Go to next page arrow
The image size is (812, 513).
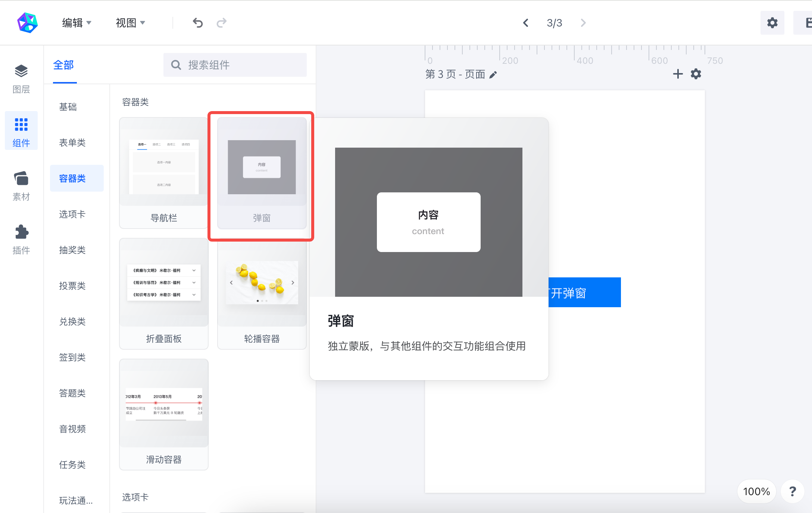[x=583, y=23]
